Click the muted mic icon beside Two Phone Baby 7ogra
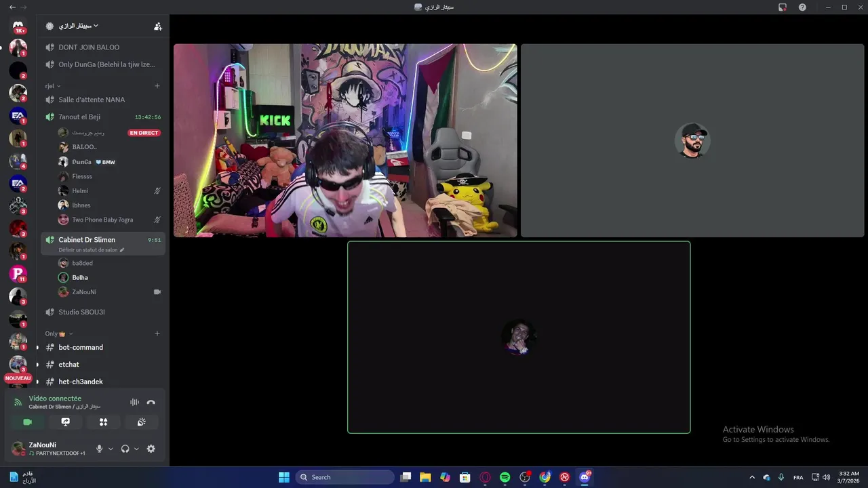The width and height of the screenshot is (868, 488). [x=157, y=220]
